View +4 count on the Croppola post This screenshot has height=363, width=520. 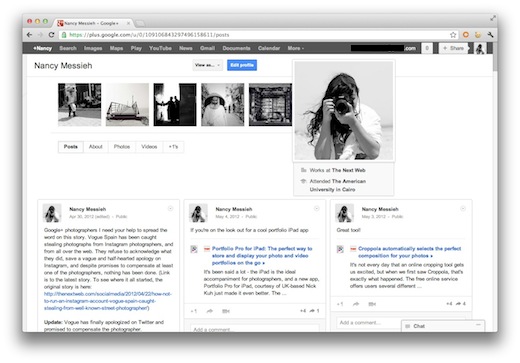(449, 304)
